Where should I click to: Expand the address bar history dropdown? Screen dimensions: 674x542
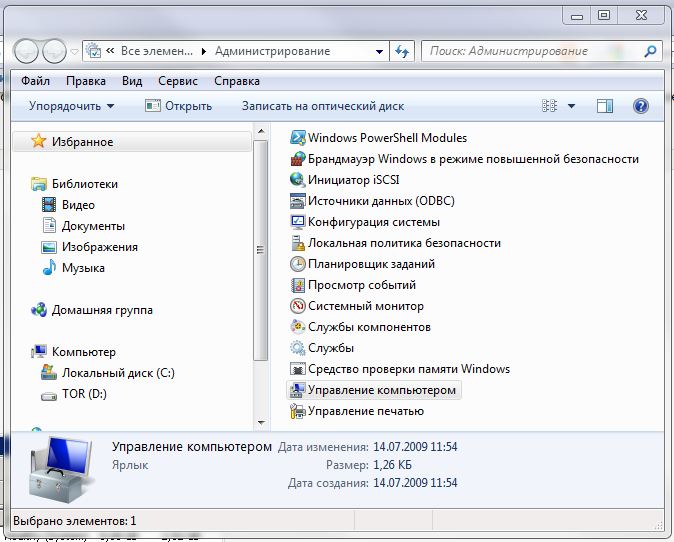coord(379,51)
